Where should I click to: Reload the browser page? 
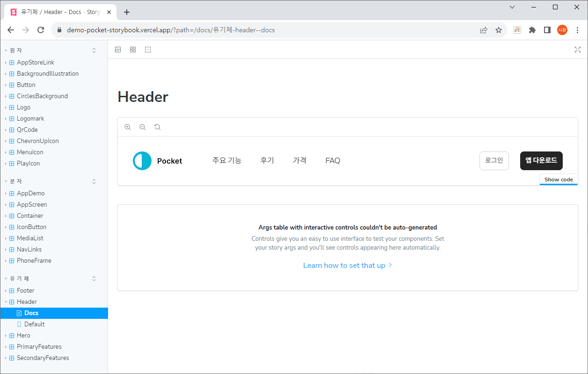click(41, 30)
